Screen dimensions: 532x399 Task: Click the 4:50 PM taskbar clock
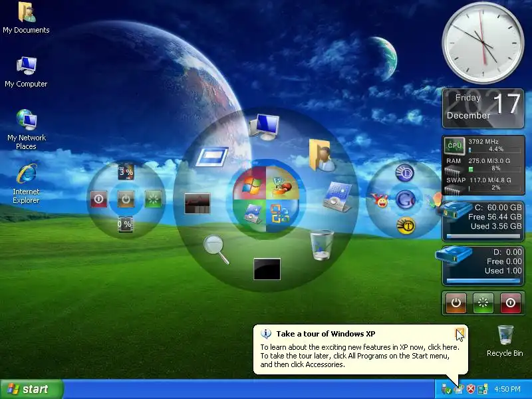507,389
